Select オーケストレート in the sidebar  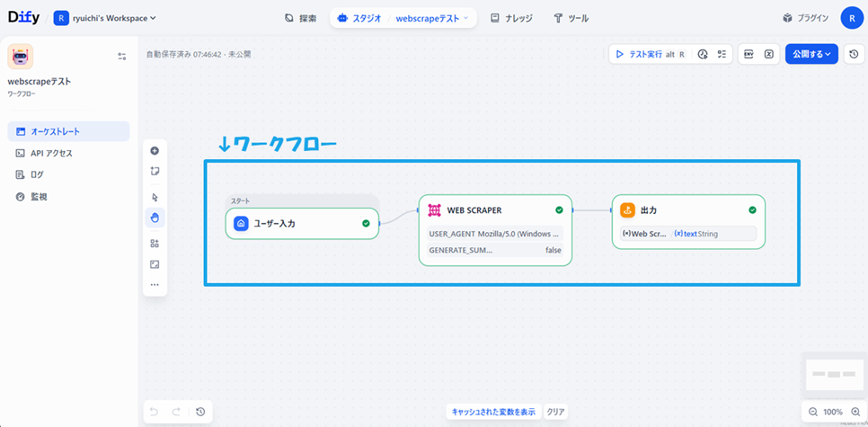[68, 131]
